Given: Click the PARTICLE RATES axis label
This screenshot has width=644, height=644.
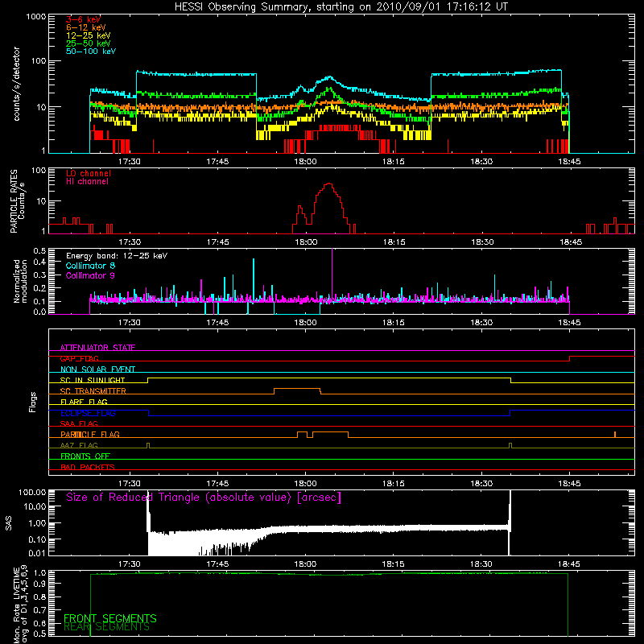Looking at the screenshot, I should (17, 200).
